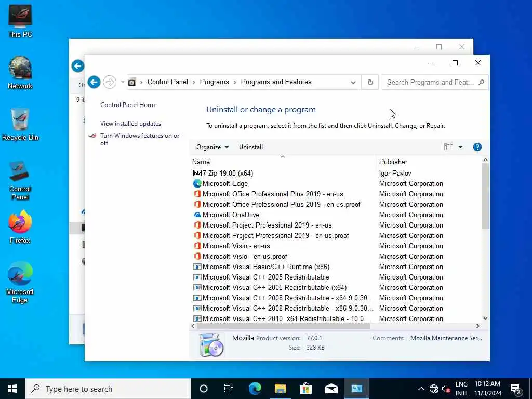Image resolution: width=532 pixels, height=399 pixels.
Task: Open Cortana circle on taskbar
Action: (x=204, y=389)
